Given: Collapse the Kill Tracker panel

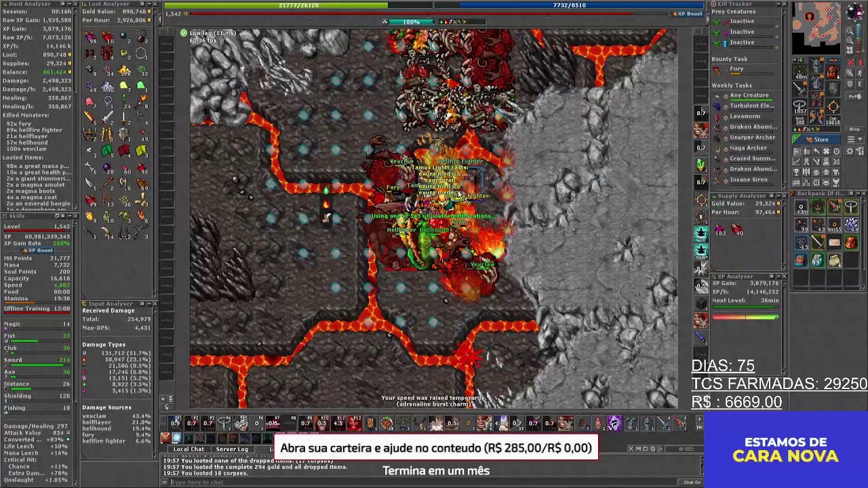Looking at the screenshot, I should tap(778, 3).
